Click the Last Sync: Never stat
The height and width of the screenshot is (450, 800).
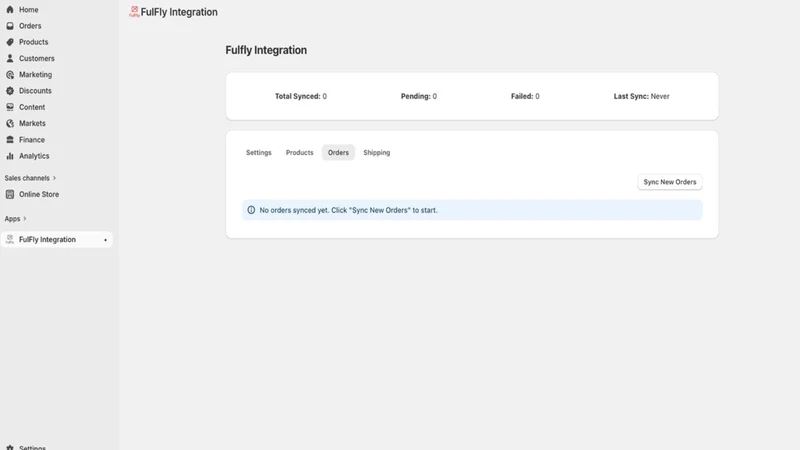click(641, 96)
